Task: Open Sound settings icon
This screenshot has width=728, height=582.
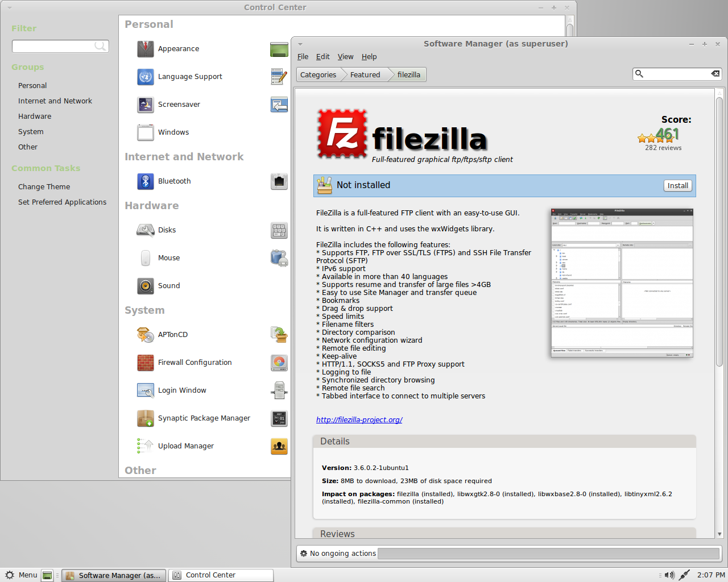Action: 146,286
